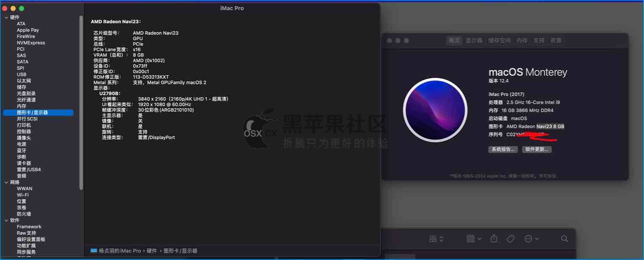
Task: Switch to the 内存 tab
Action: tap(522, 41)
